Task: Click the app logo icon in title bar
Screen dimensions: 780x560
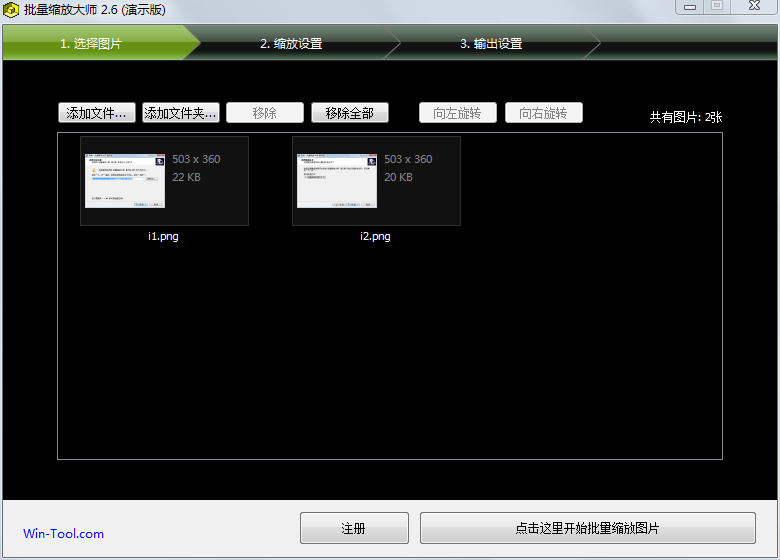Action: (11, 9)
